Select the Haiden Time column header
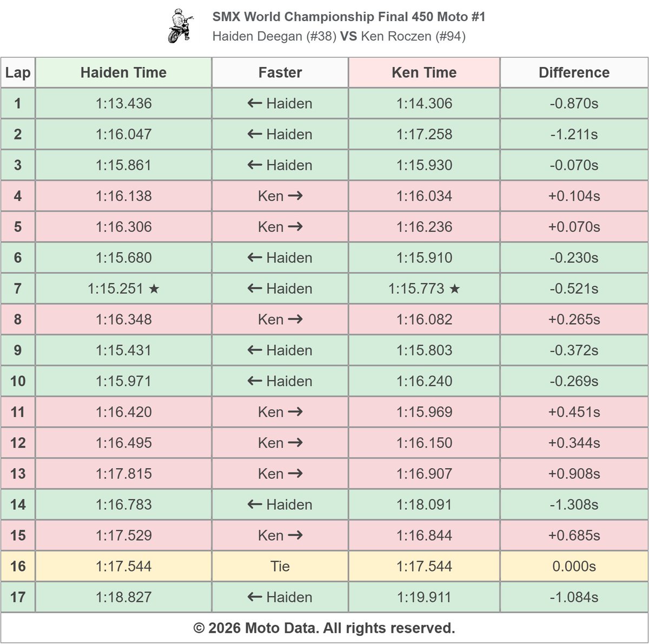The width and height of the screenshot is (649, 644). pyautogui.click(x=123, y=73)
